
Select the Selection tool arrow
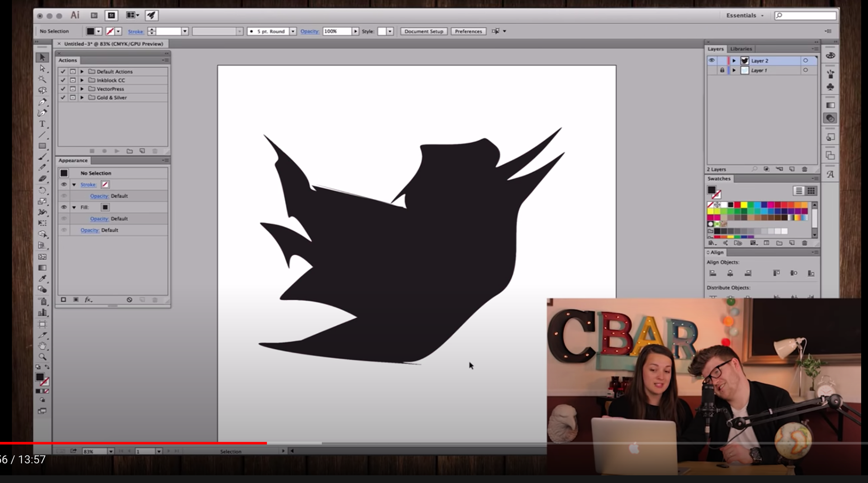(42, 57)
